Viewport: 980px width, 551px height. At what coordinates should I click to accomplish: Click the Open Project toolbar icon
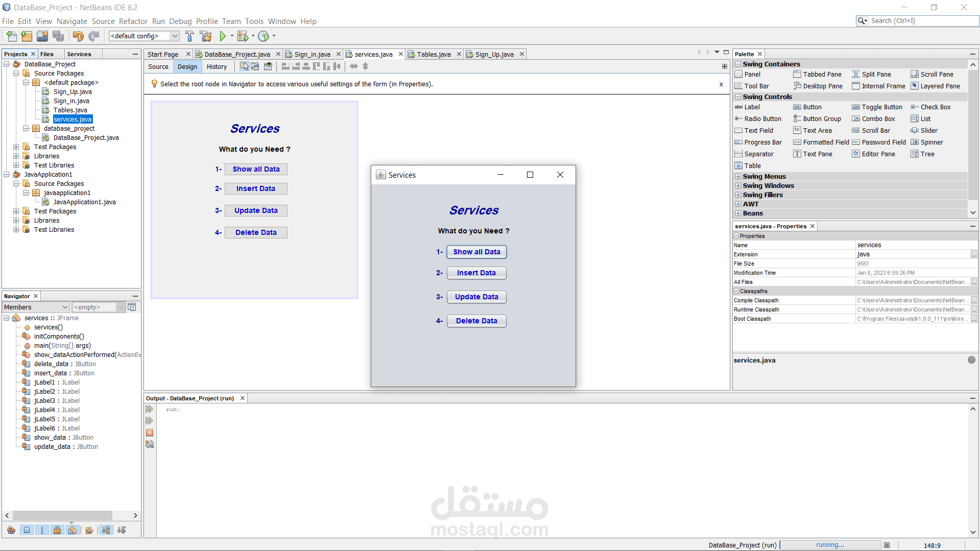pyautogui.click(x=42, y=36)
